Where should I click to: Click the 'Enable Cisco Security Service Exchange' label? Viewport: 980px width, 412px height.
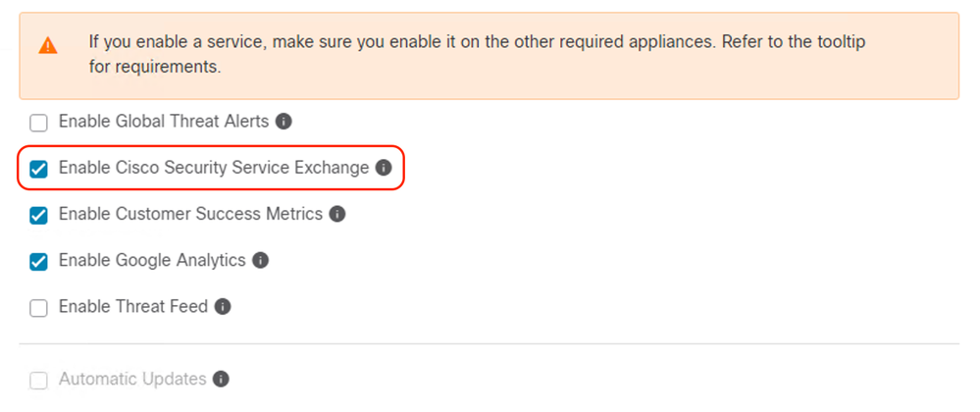click(x=214, y=168)
